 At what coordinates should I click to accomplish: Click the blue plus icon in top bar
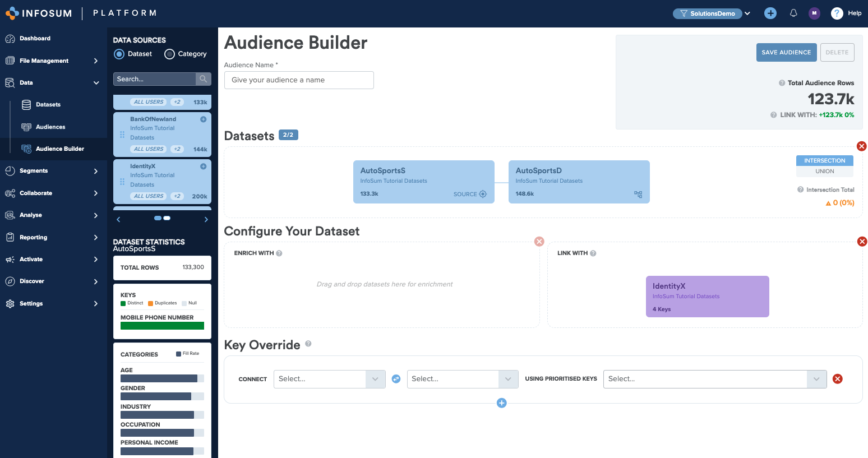tap(770, 13)
